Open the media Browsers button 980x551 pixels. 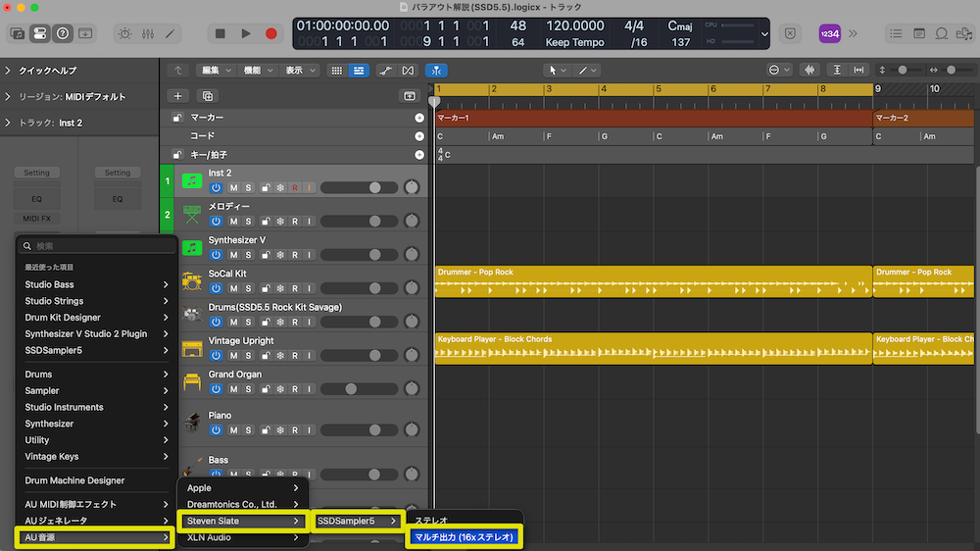pos(964,33)
